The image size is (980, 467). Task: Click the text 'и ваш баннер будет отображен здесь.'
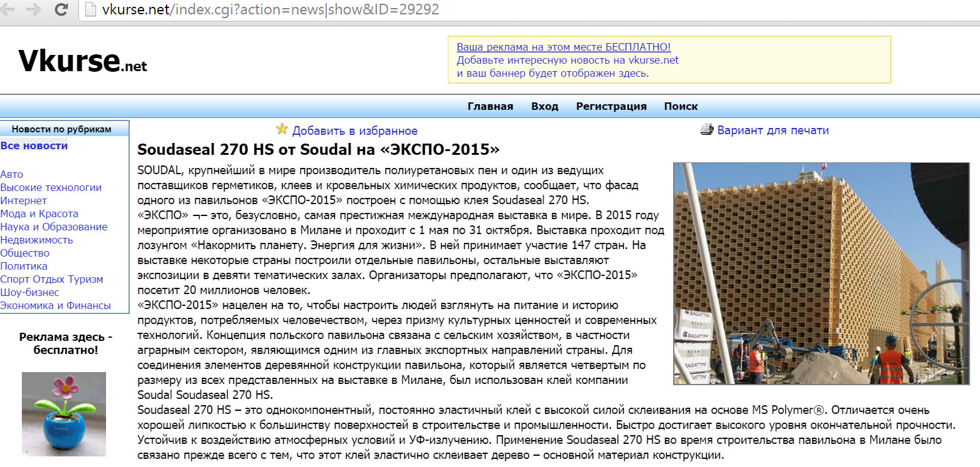pyautogui.click(x=553, y=73)
